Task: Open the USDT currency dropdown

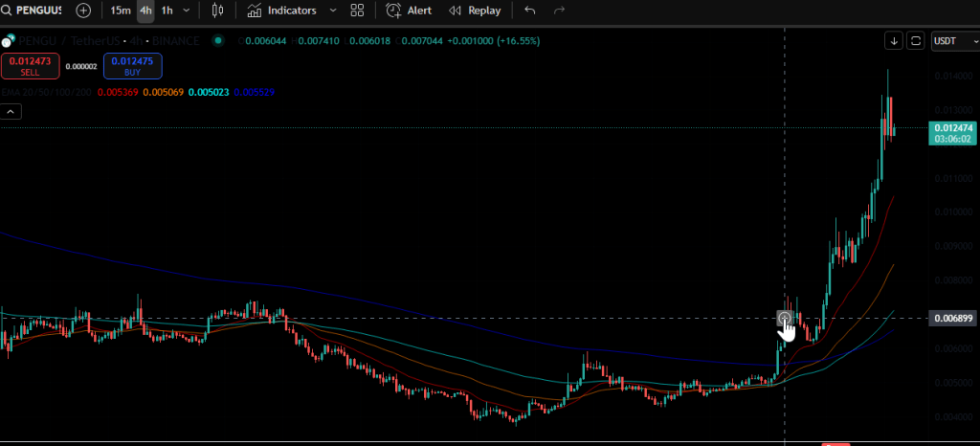Action: [x=955, y=41]
